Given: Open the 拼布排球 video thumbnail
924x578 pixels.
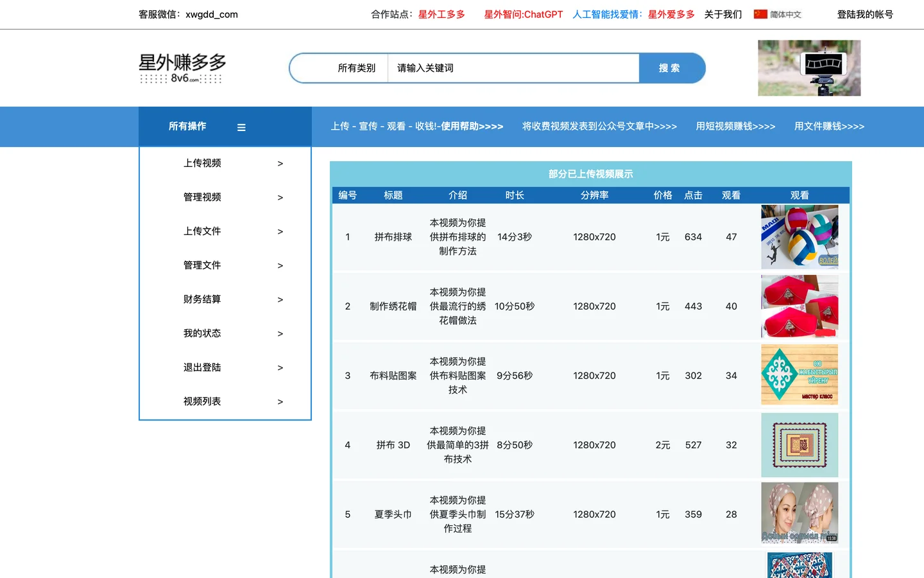Looking at the screenshot, I should [800, 237].
